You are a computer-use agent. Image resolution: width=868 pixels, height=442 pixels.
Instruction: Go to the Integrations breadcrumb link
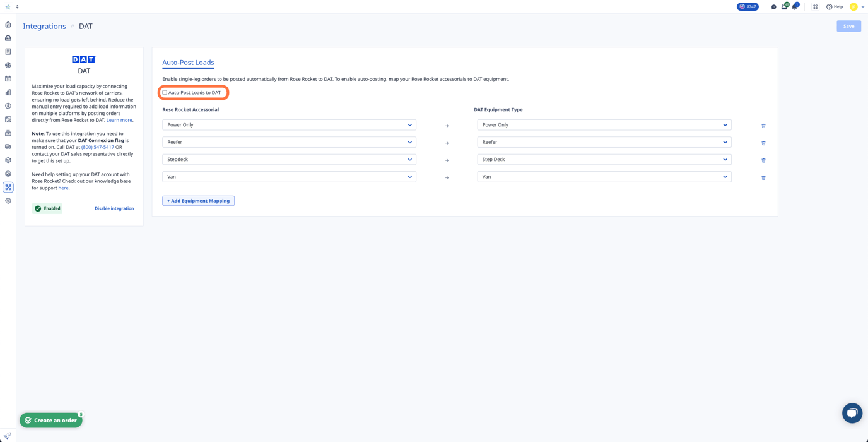(x=44, y=26)
